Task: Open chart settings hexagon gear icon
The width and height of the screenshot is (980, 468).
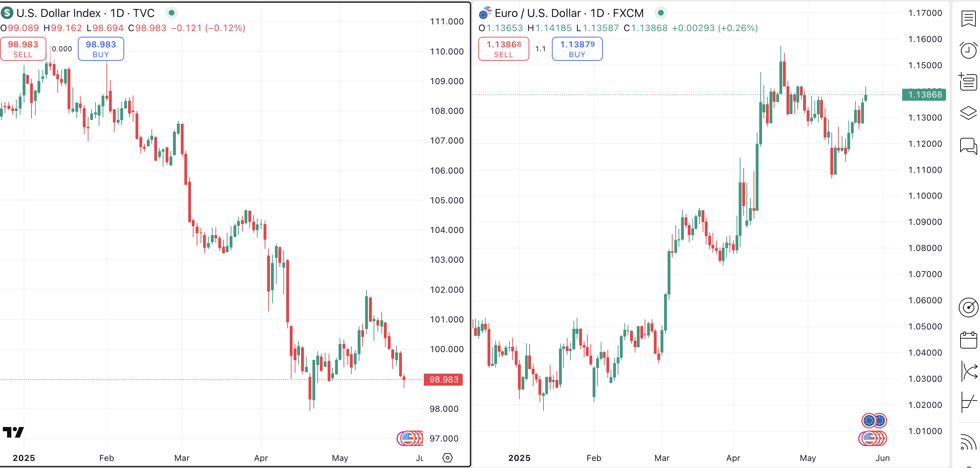Action: (x=448, y=458)
